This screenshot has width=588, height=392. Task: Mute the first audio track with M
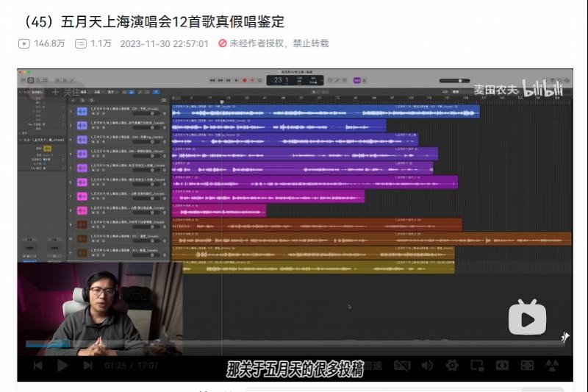pos(93,114)
